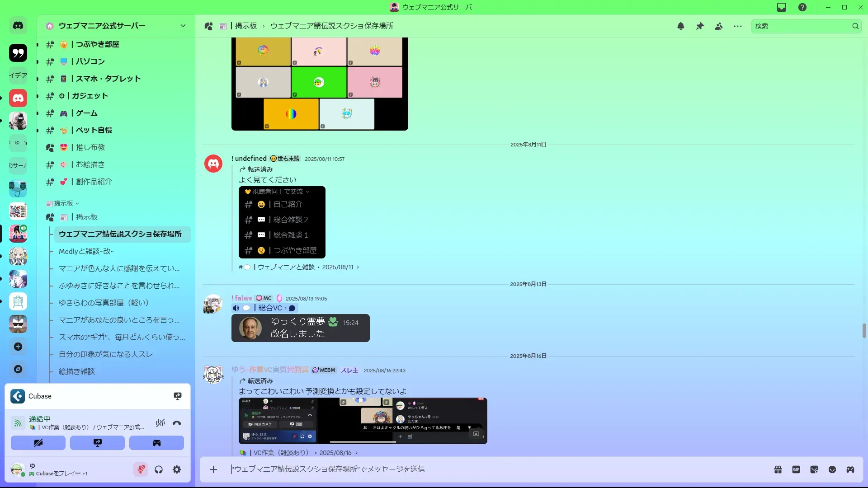Open Medlyと雑談~改~ thread

[x=86, y=251]
